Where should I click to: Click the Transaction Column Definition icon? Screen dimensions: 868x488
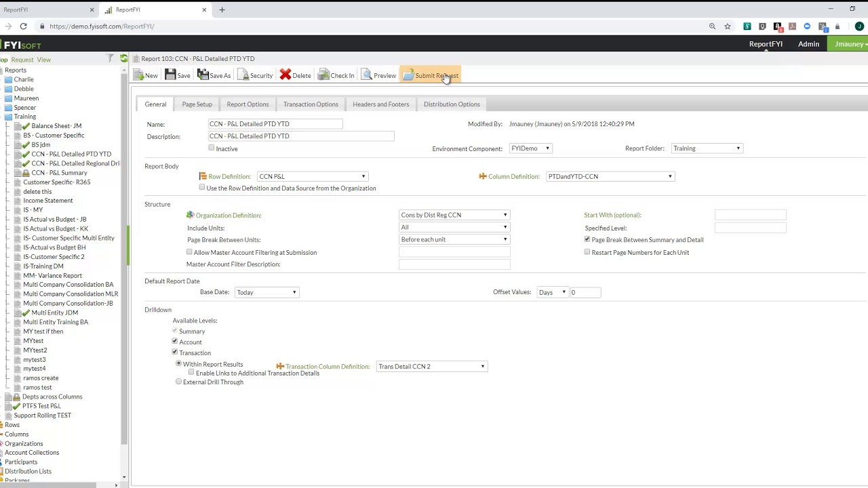coord(280,366)
